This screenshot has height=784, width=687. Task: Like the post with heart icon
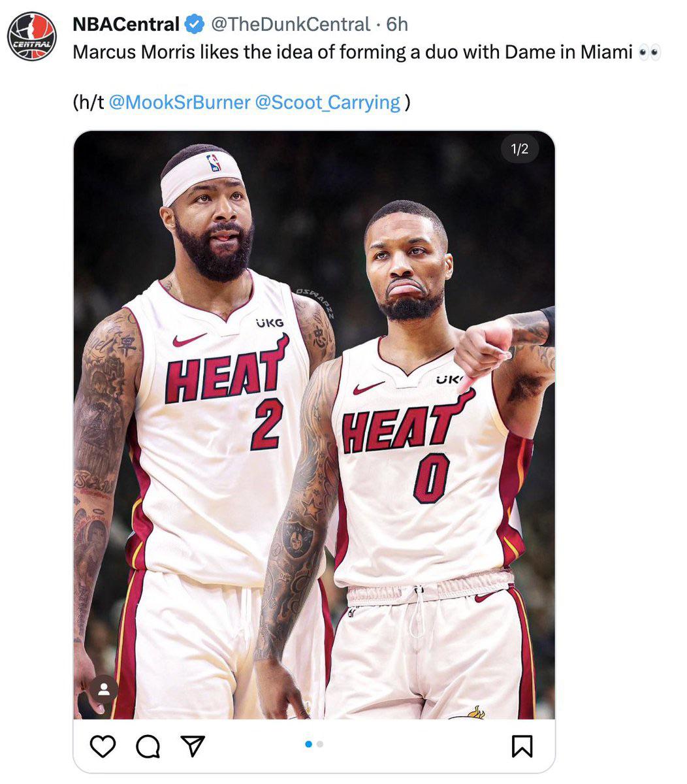pyautogui.click(x=103, y=745)
